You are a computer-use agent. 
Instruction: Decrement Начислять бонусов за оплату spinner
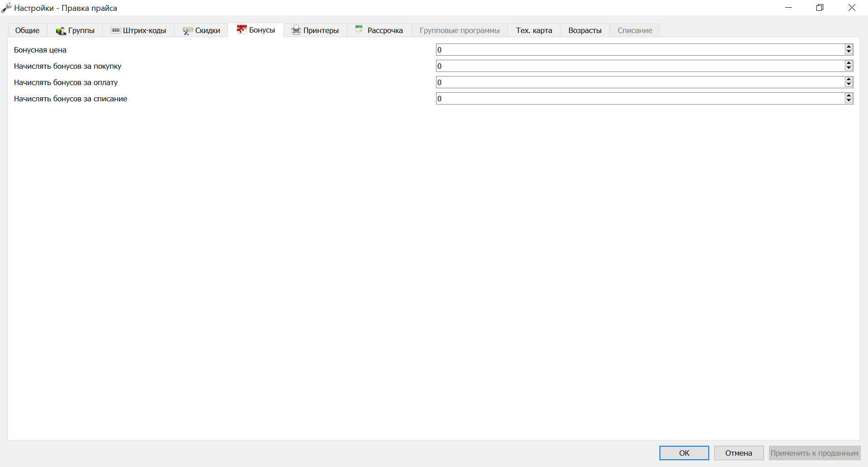(x=849, y=85)
